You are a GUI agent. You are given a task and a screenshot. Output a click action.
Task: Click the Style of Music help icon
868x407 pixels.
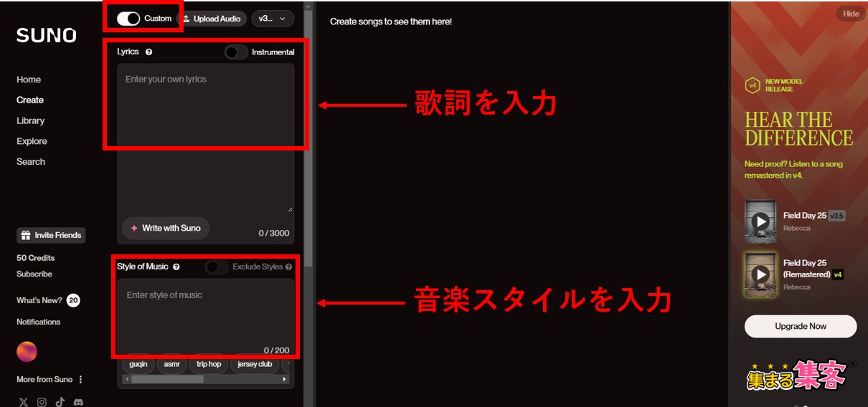176,267
